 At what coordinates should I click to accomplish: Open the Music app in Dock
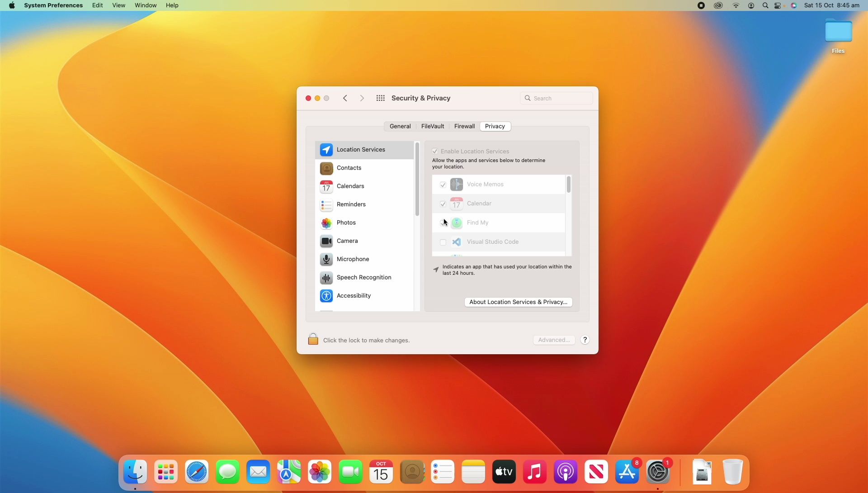(535, 472)
